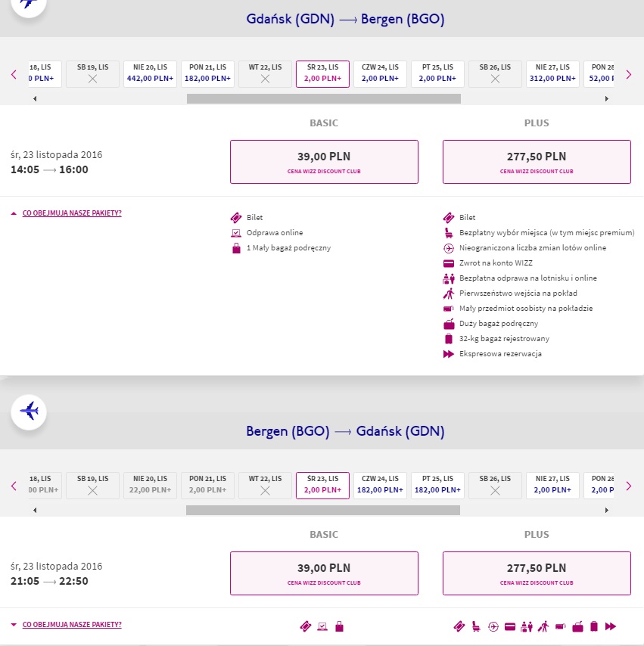This screenshot has height=646, width=644.
Task: Show earlier outbound dates with left chevron
Action: click(14, 75)
